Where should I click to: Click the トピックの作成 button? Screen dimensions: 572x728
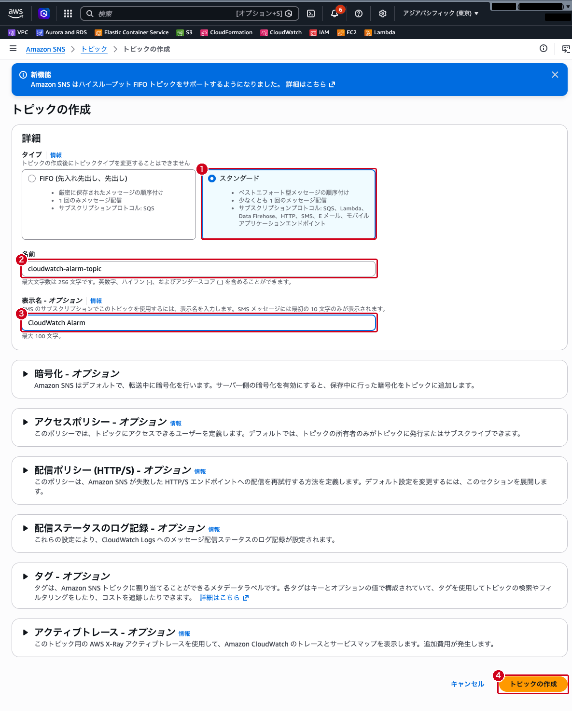pos(533,684)
